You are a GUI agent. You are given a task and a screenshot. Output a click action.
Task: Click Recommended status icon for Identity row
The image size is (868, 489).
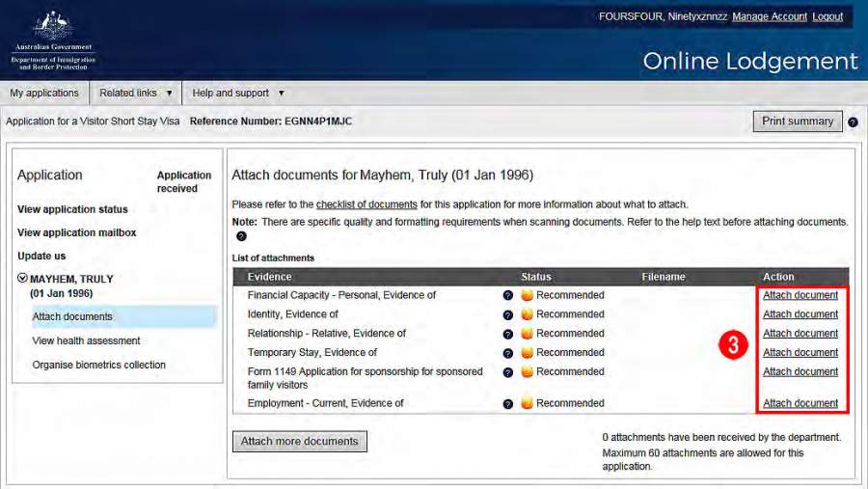(x=527, y=314)
